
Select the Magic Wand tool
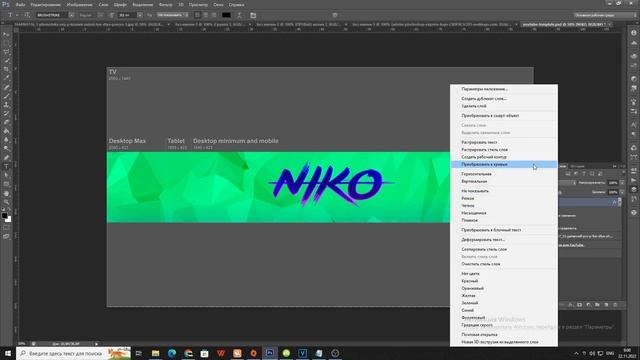tap(6, 60)
